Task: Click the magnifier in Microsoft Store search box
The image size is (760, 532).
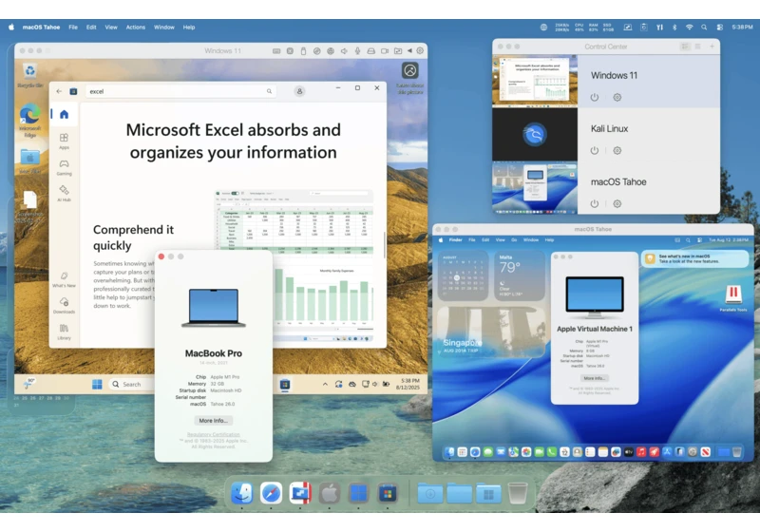Action: coord(269,91)
